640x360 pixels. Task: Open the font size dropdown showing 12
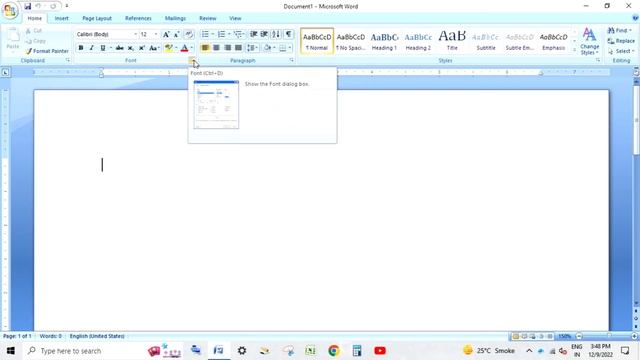pos(156,34)
